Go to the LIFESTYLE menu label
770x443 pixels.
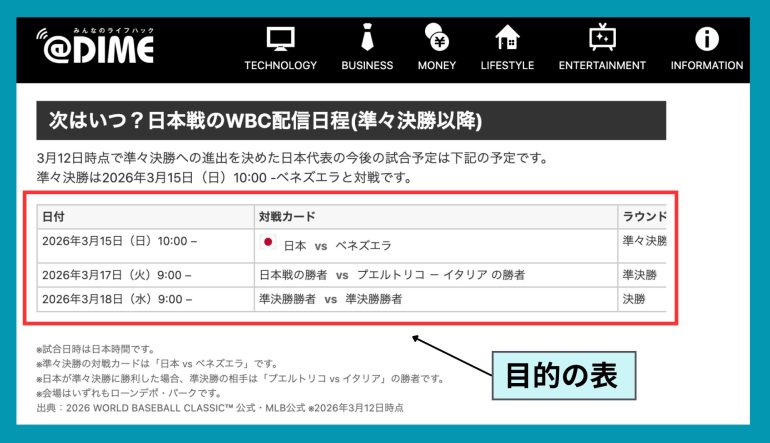(x=507, y=65)
